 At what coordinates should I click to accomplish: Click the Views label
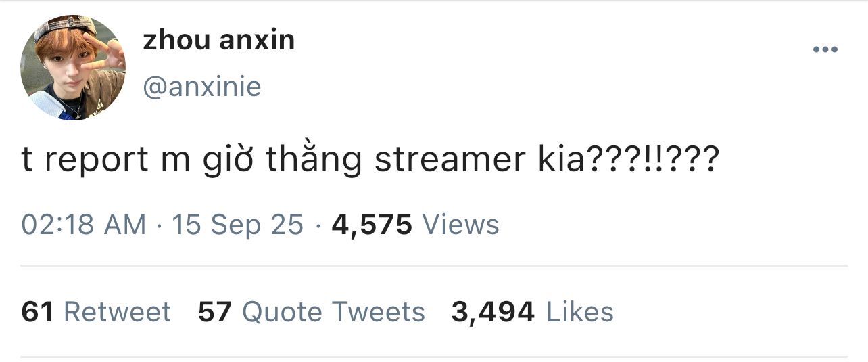(x=460, y=225)
